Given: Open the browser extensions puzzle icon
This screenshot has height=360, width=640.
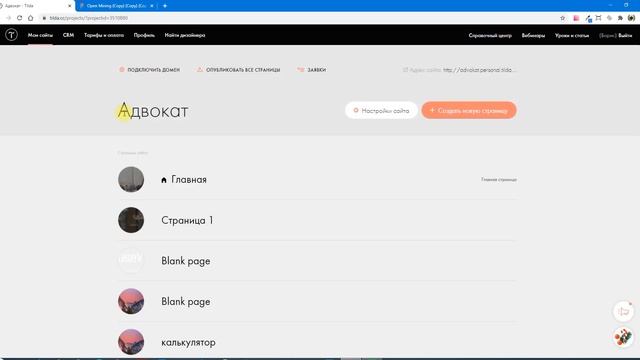Looking at the screenshot, I should coord(620,18).
